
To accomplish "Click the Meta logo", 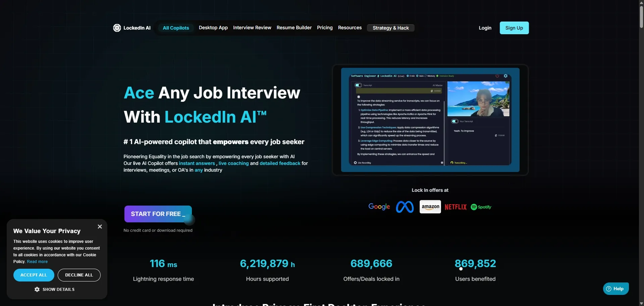I will 405,207.
